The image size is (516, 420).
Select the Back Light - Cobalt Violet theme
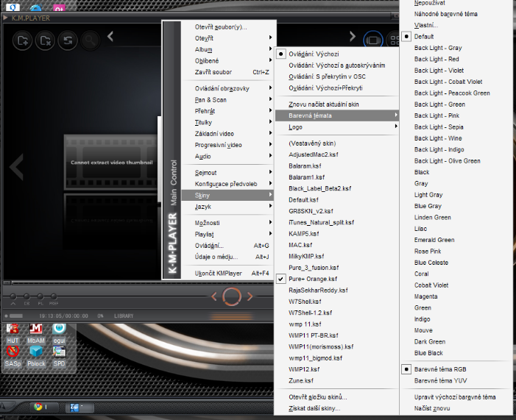448,82
